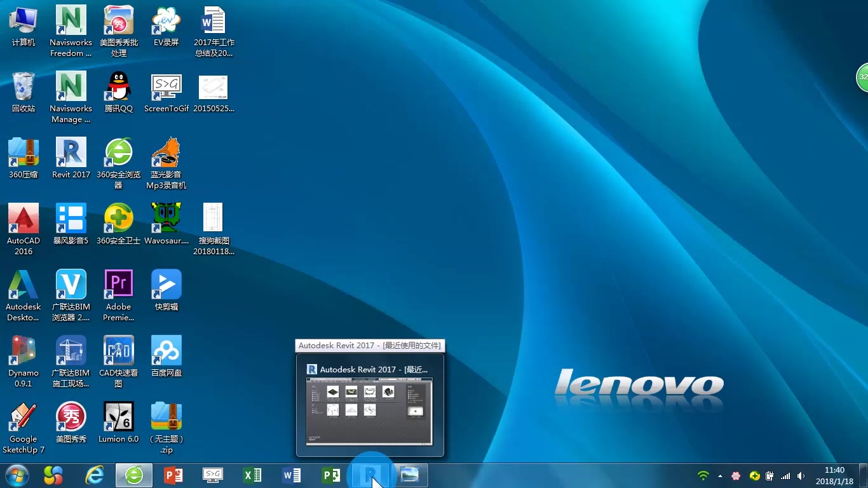868x488 pixels.
Task: Launch ScreenToGif desktop shortcut
Action: [x=166, y=93]
